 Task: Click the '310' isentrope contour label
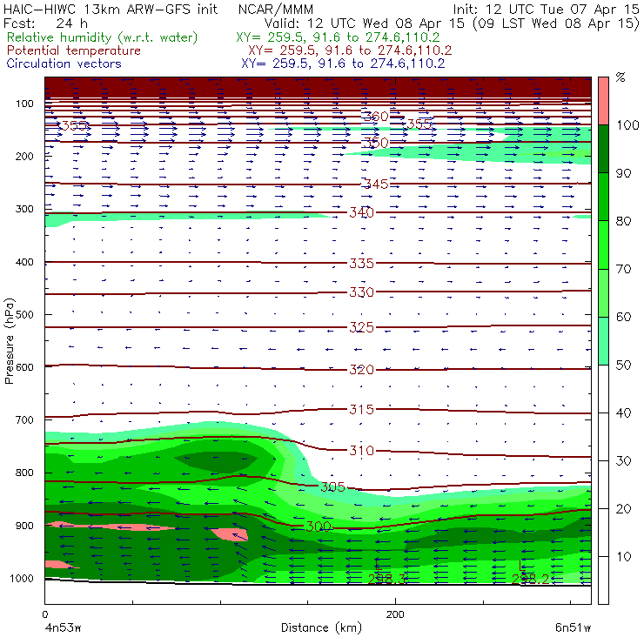click(361, 451)
